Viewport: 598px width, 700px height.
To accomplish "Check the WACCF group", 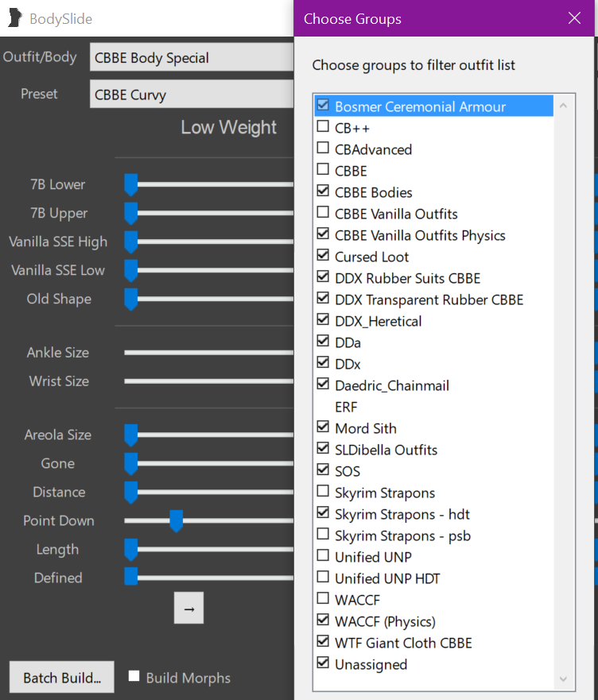I will pos(323,598).
